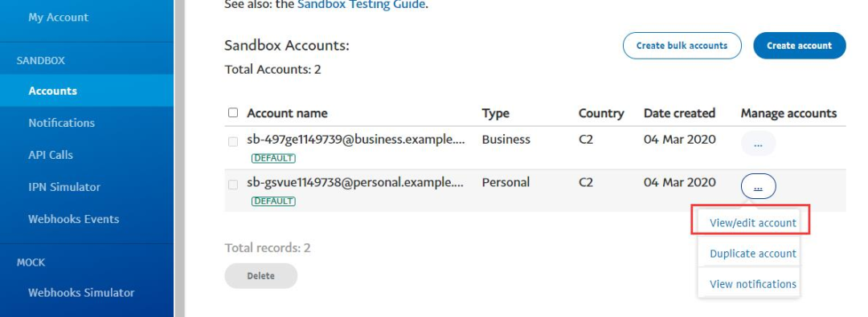Tick the checkbox for the business.example account
The width and height of the screenshot is (868, 317).
tap(233, 141)
